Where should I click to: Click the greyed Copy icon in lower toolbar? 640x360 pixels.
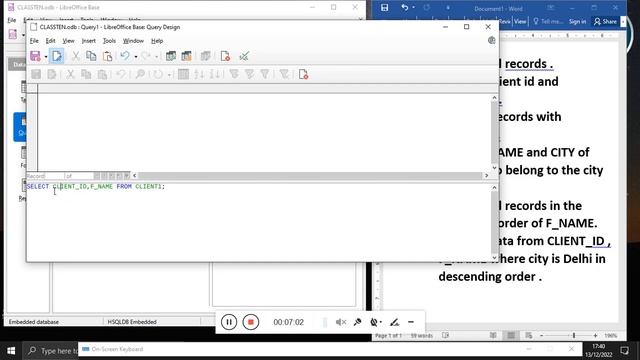tap(86, 74)
